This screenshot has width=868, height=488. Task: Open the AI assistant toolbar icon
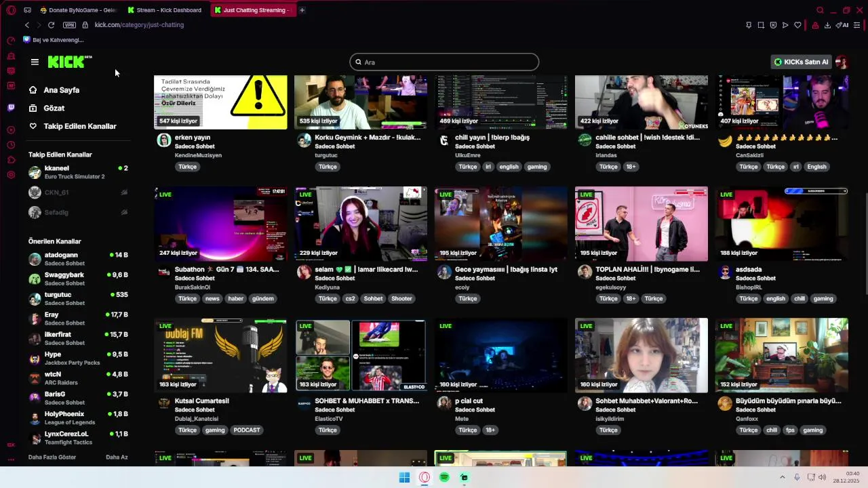click(x=842, y=25)
